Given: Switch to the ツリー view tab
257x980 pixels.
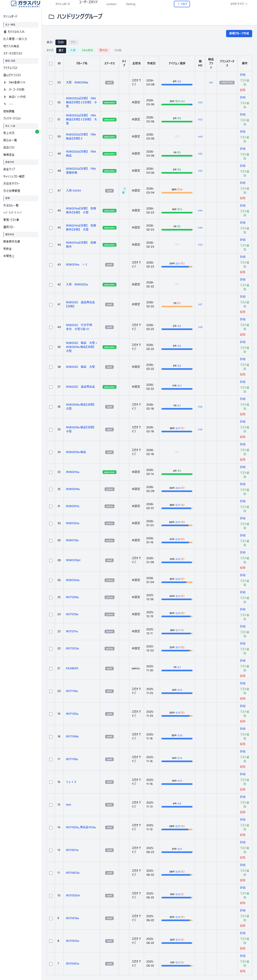Looking at the screenshot, I should 73,42.
